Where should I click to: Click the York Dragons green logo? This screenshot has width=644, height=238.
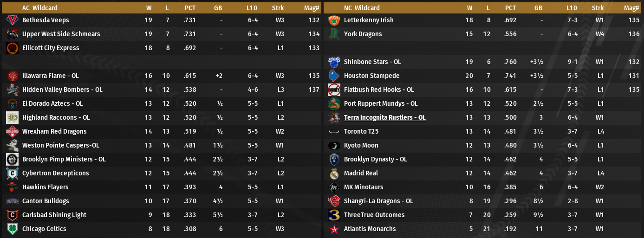click(334, 34)
